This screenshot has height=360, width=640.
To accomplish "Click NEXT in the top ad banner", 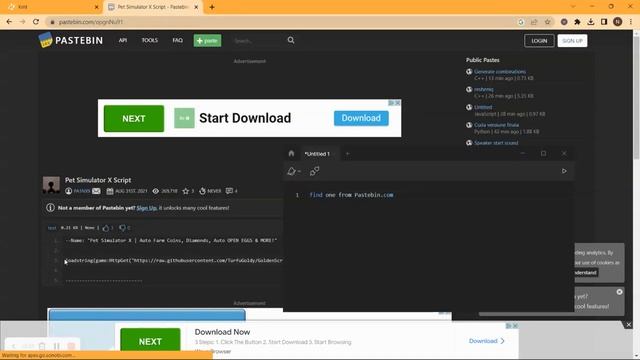I will [134, 118].
